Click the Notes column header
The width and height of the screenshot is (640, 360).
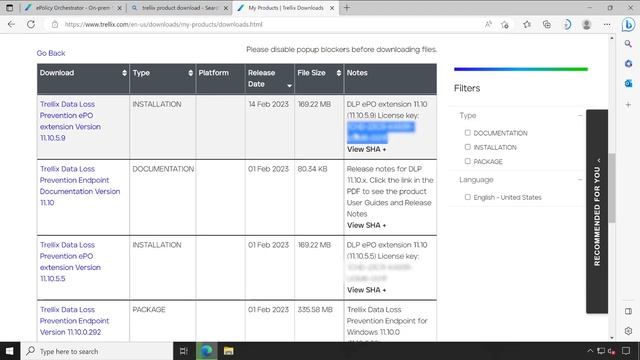pos(357,73)
